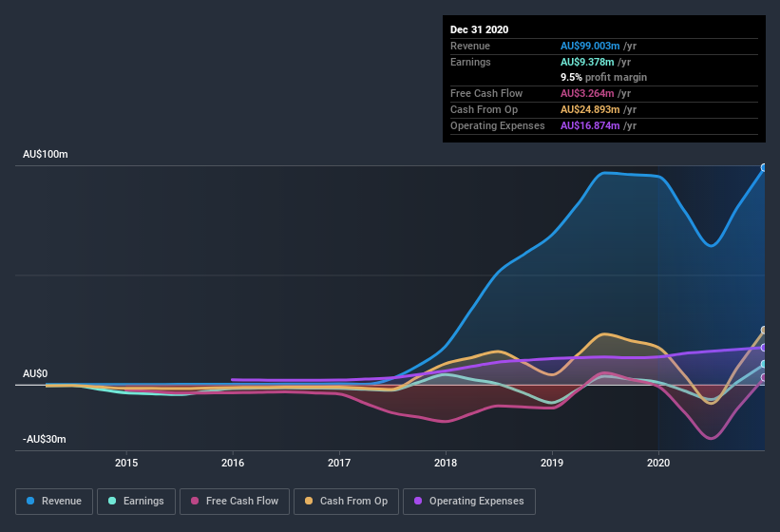The image size is (780, 532).
Task: Click the AU$99.003m revenue value
Action: (x=590, y=46)
